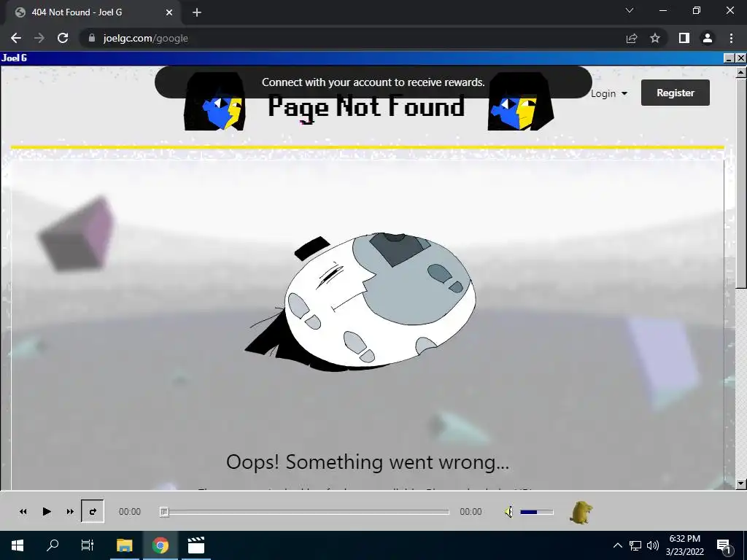Click the 'Oops! Something went wrong...' text

(x=368, y=462)
